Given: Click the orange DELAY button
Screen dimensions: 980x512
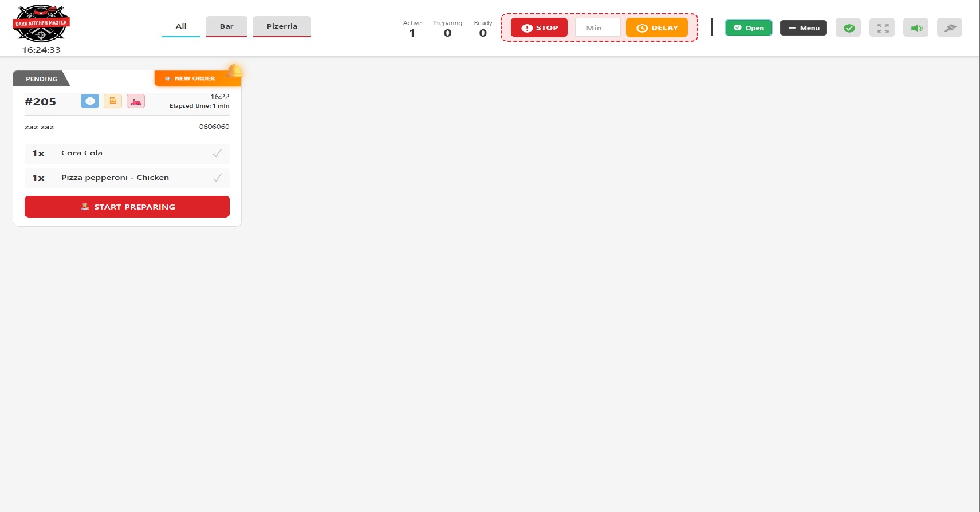Looking at the screenshot, I should click(657, 27).
